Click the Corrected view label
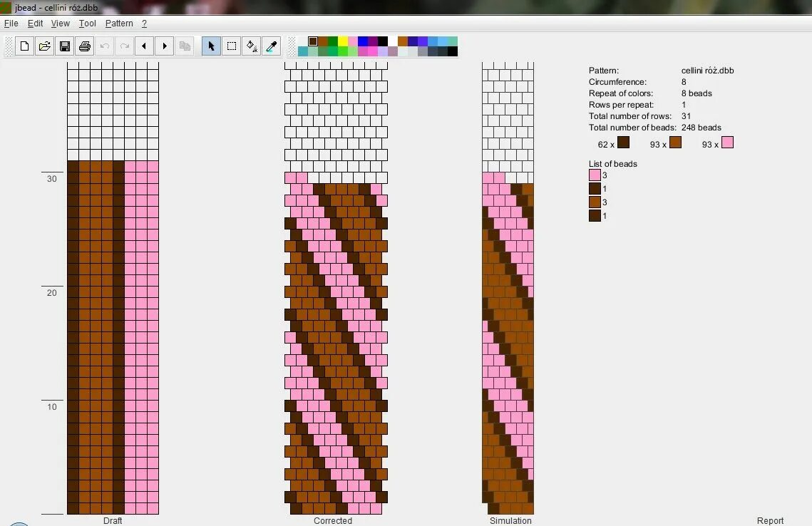812x526 pixels. (x=333, y=521)
